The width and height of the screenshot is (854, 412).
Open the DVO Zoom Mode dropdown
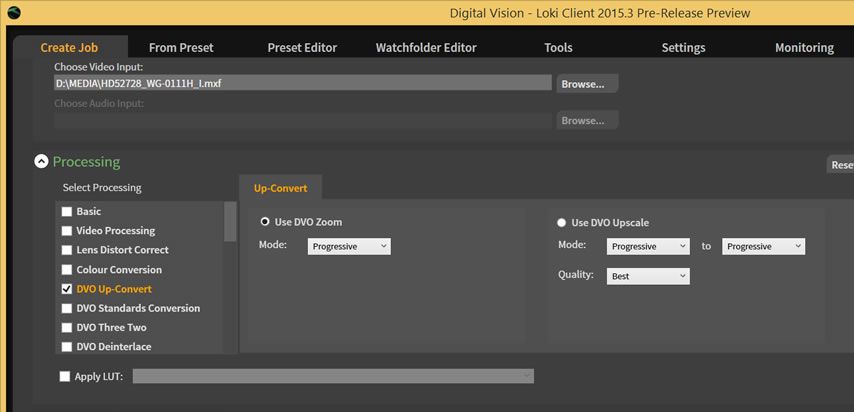349,246
